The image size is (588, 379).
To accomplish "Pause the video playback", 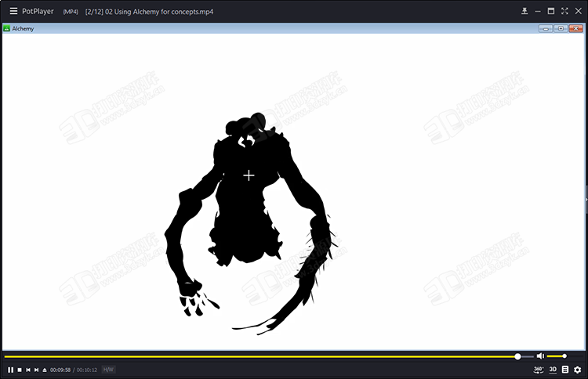I will tap(10, 370).
